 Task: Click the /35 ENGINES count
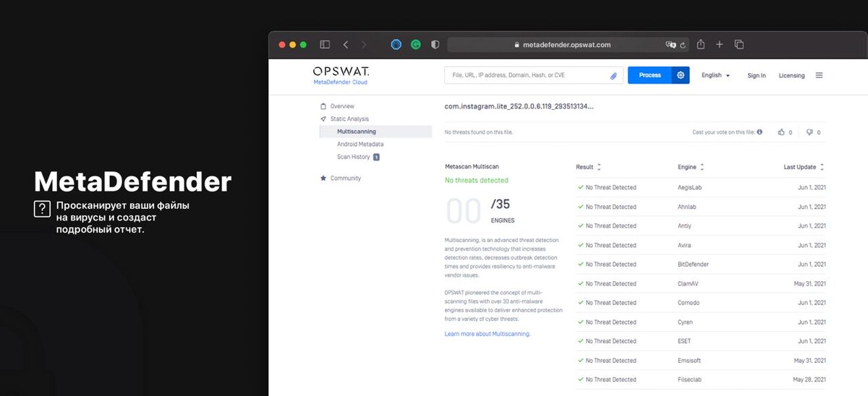503,211
